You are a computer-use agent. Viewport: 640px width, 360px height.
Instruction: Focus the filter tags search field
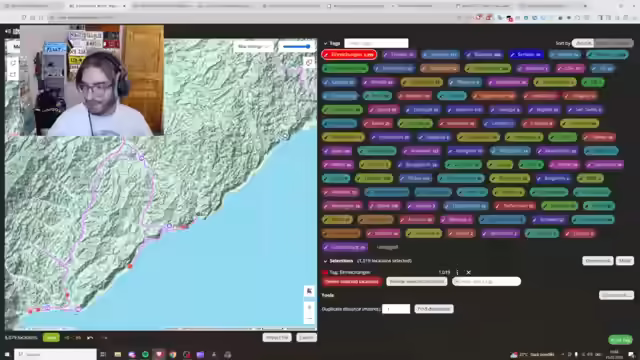(x=376, y=43)
